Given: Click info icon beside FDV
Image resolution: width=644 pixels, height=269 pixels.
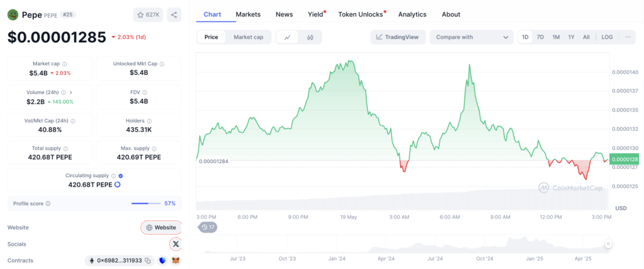Looking at the screenshot, I should pyautogui.click(x=145, y=93).
